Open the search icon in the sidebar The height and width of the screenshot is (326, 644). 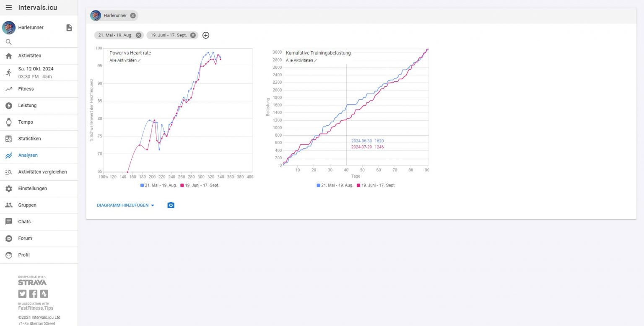[8, 41]
